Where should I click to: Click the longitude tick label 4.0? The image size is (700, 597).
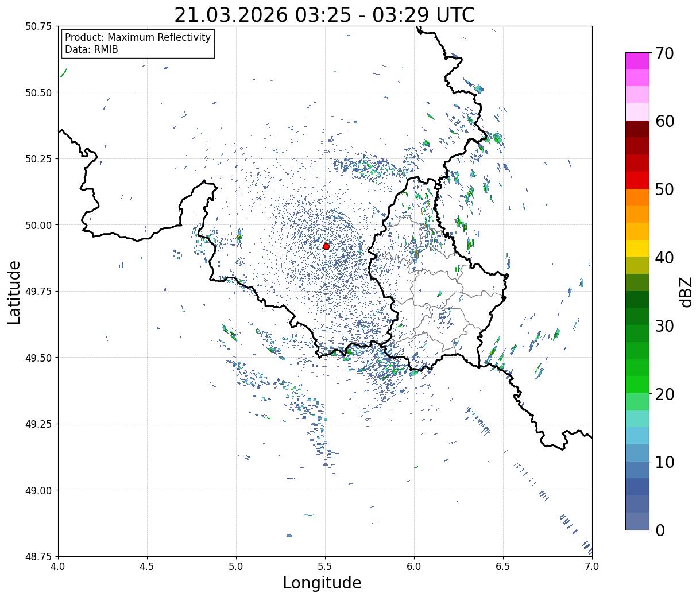pyautogui.click(x=58, y=566)
